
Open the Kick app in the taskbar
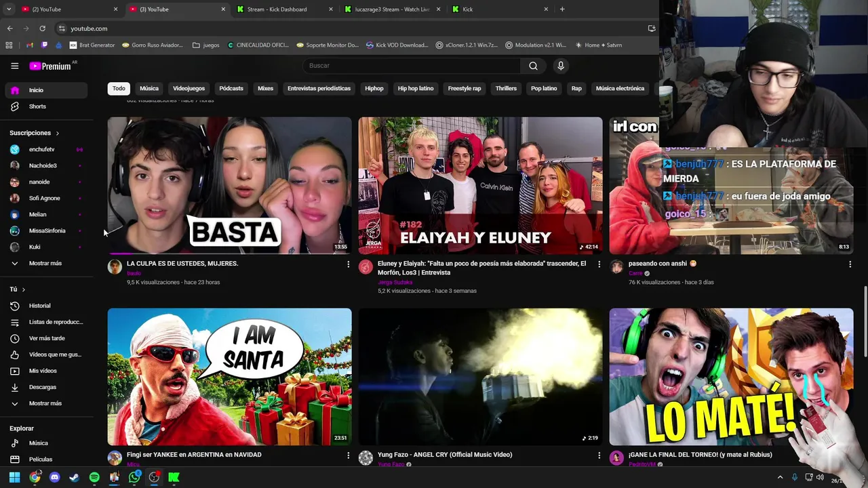point(174,477)
